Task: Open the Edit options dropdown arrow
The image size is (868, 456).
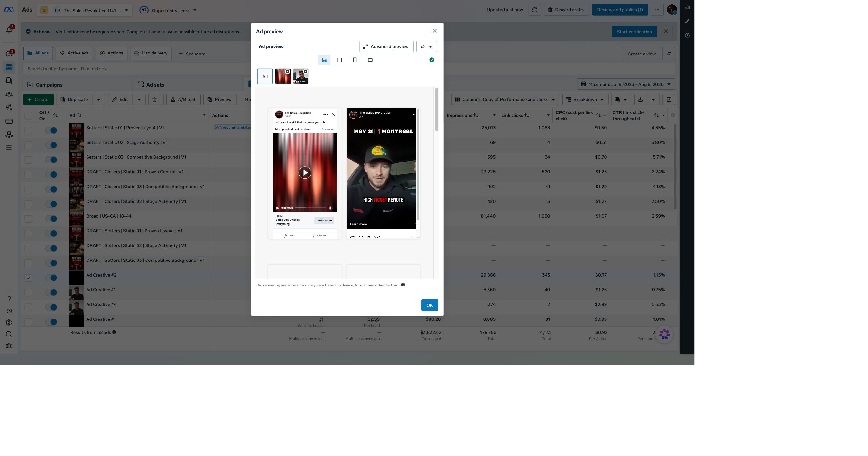Action: tap(139, 99)
